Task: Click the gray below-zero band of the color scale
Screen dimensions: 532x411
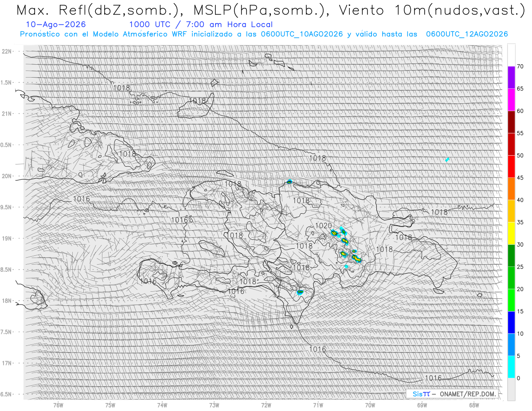Action: coord(511,389)
